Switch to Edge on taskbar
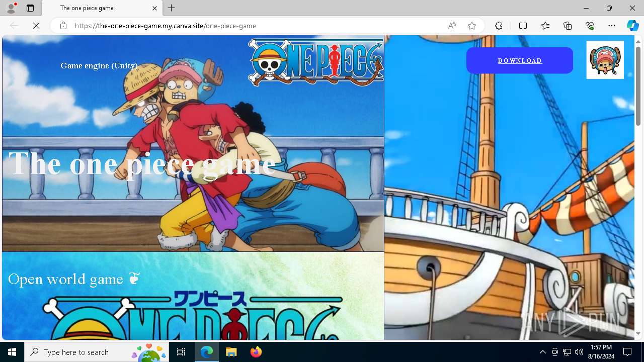644x362 pixels. (207, 352)
